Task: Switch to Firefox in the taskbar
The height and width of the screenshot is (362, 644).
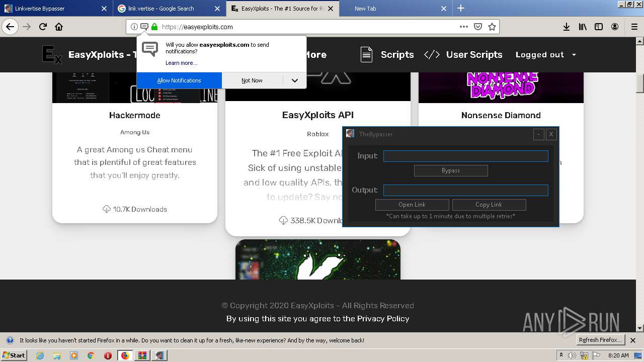Action: point(125,355)
